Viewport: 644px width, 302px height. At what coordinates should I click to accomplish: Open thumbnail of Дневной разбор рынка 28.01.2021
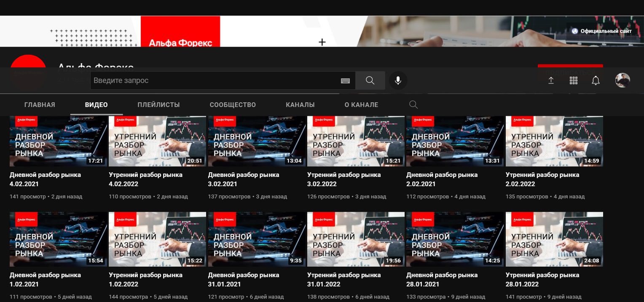click(x=455, y=239)
